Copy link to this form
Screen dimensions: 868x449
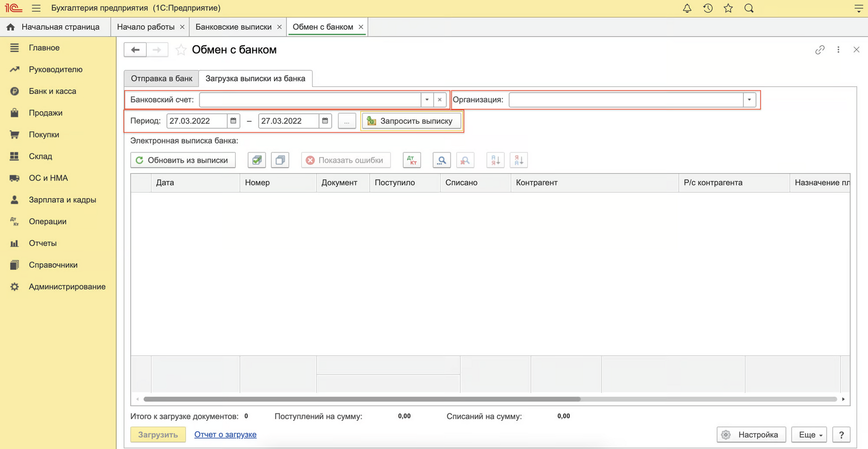[820, 50]
